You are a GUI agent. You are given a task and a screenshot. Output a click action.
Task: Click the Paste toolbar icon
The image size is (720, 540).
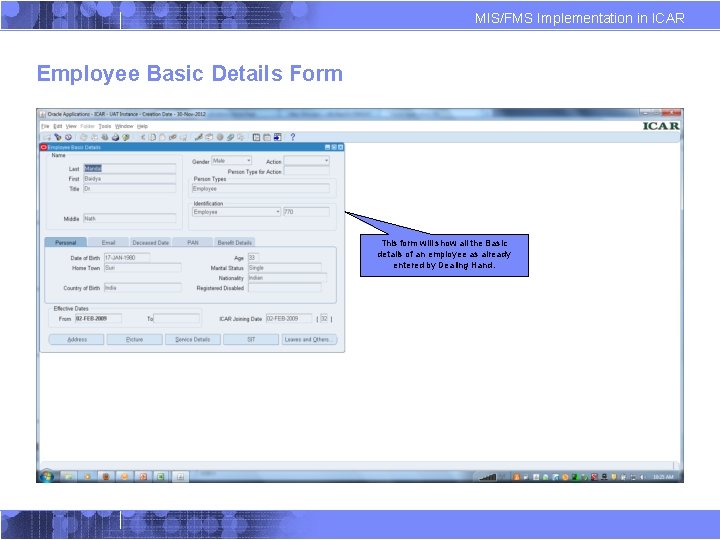click(x=162, y=137)
